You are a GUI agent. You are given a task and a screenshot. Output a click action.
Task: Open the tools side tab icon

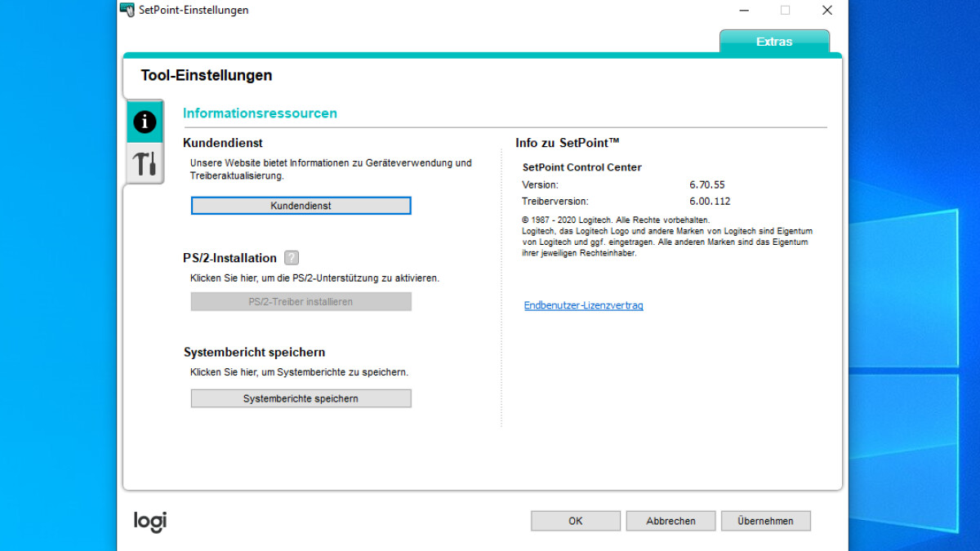(x=145, y=163)
